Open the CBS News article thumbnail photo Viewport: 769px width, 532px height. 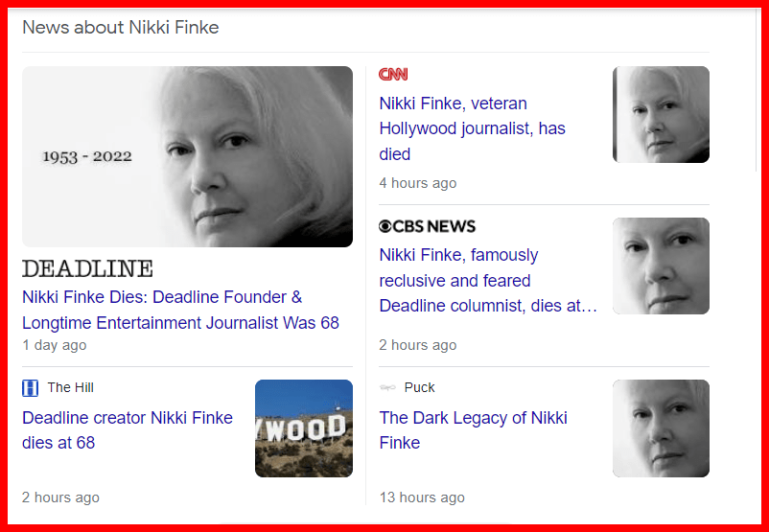pyautogui.click(x=661, y=266)
